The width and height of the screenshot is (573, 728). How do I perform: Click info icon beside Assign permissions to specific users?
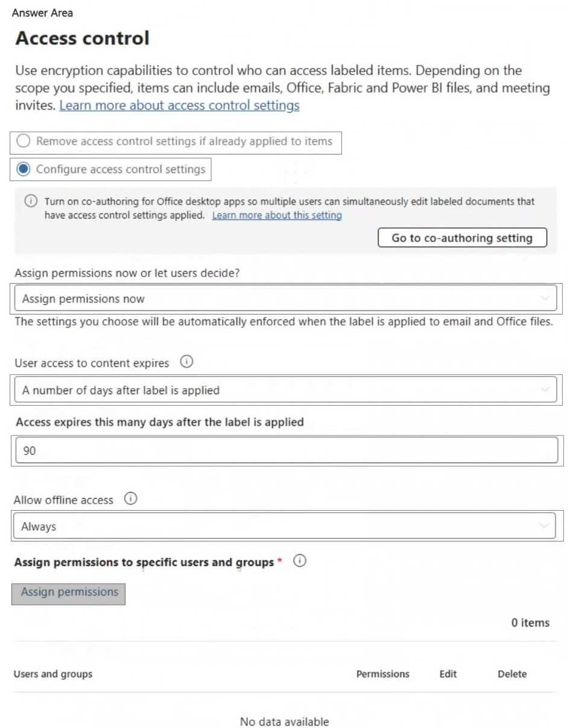pyautogui.click(x=300, y=561)
